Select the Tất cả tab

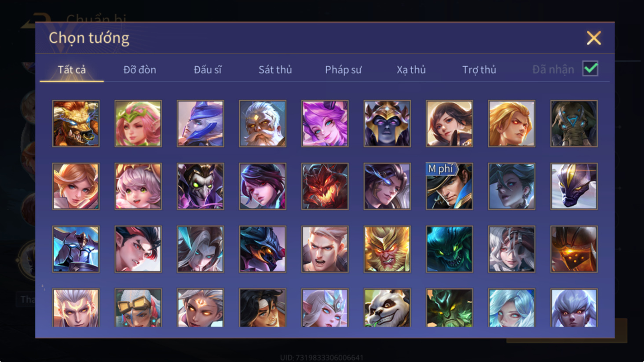pos(72,69)
